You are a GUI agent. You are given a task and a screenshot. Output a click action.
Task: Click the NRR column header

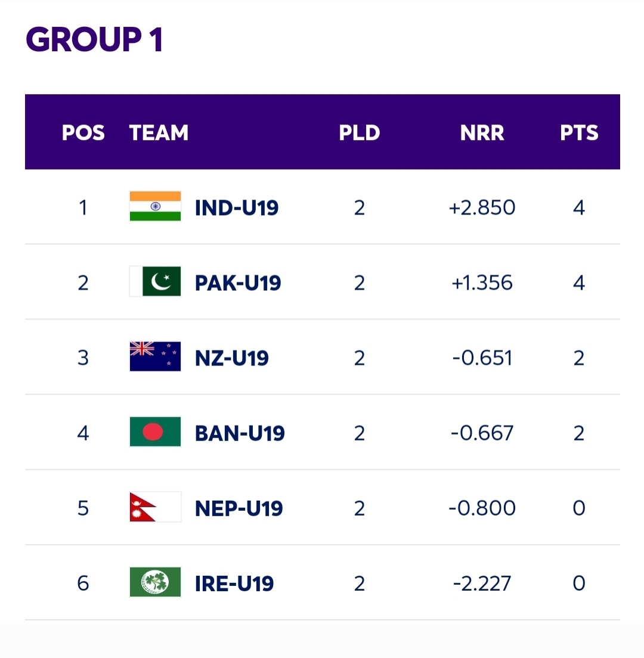click(482, 132)
